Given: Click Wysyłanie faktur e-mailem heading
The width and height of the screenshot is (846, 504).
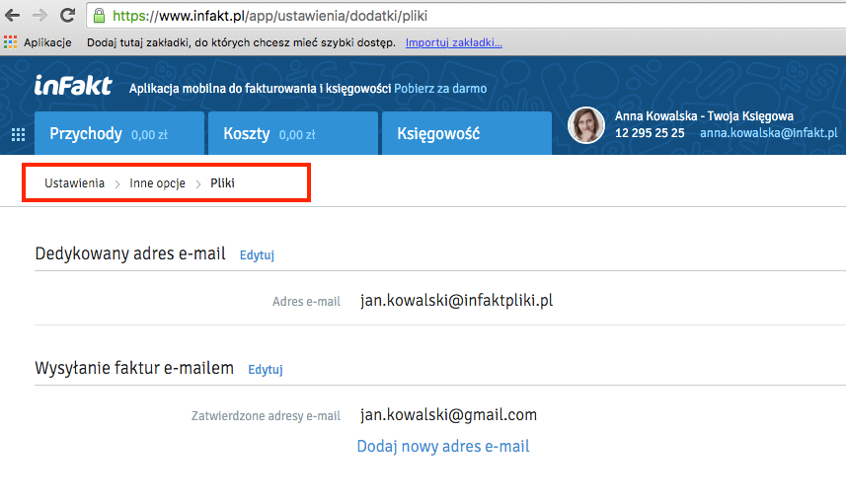Looking at the screenshot, I should click(134, 368).
